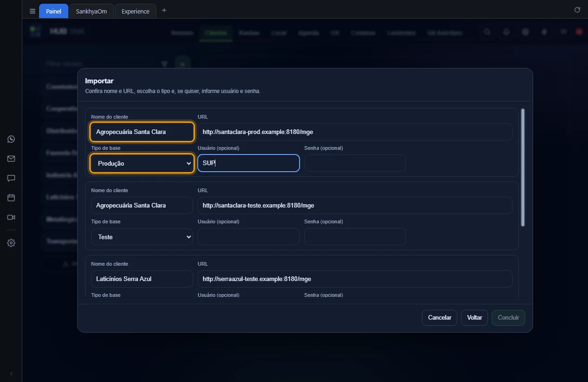Open the chat bubble icon in the sidebar
The width and height of the screenshot is (588, 382).
[11, 178]
